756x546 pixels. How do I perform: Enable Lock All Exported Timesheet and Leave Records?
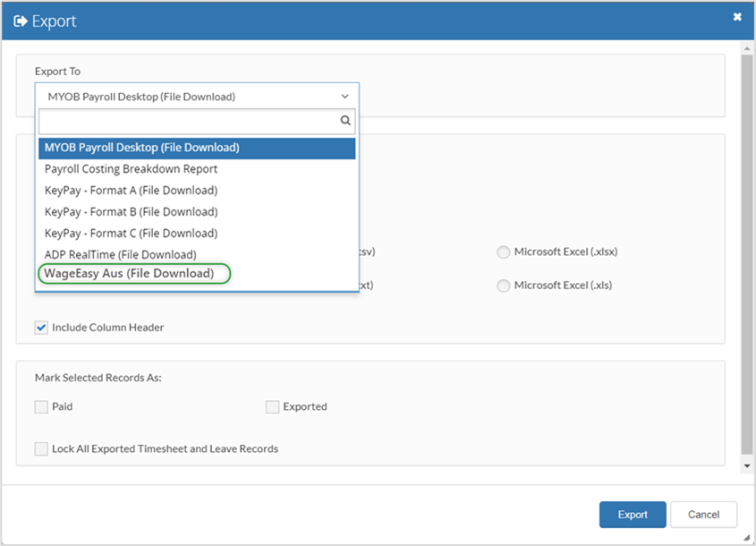point(41,448)
